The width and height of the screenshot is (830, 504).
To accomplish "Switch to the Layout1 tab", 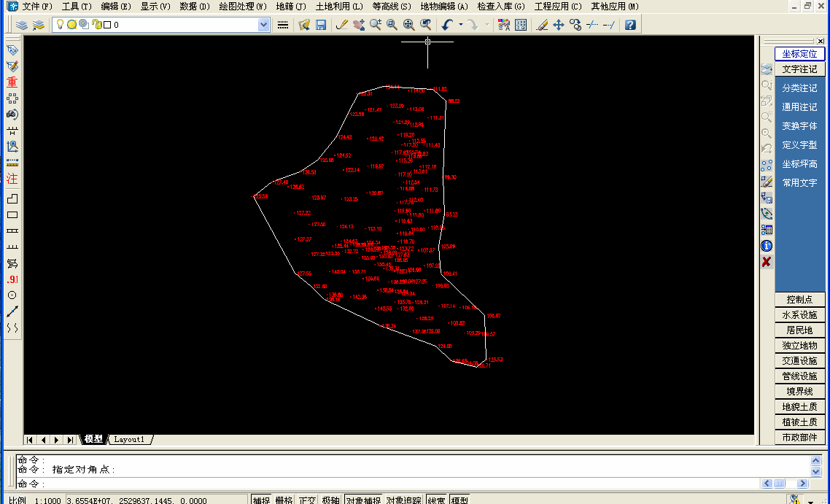I will point(129,439).
